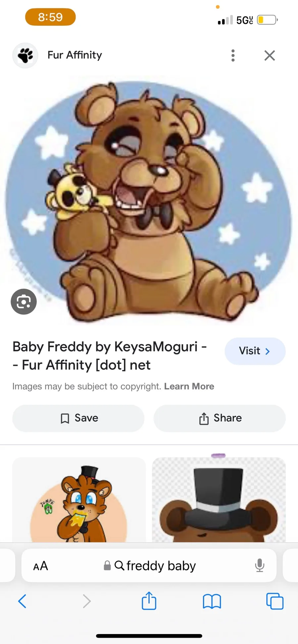Tap the Fur Affinity paw logo
The image size is (298, 644).
[x=25, y=55]
